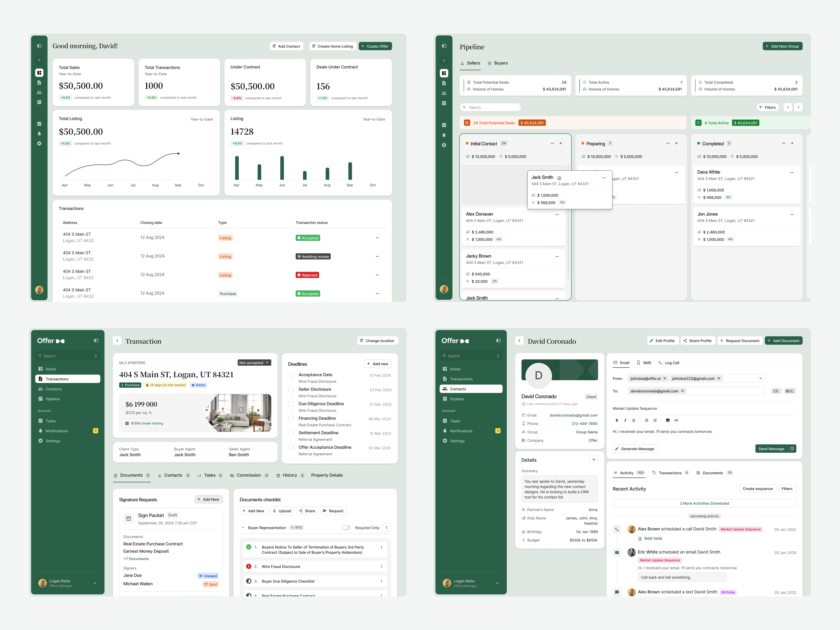This screenshot has height=630, width=840.
Task: Click the property photo thumbnail
Action: (239, 413)
